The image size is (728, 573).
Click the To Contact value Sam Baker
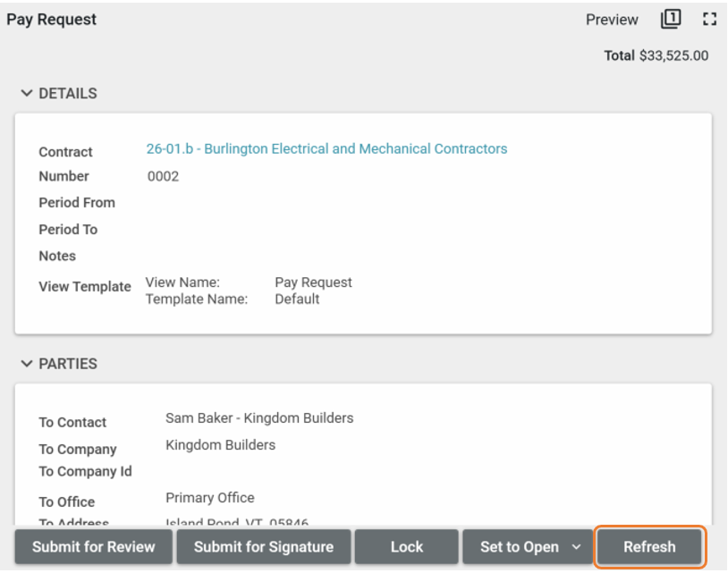coord(259,417)
